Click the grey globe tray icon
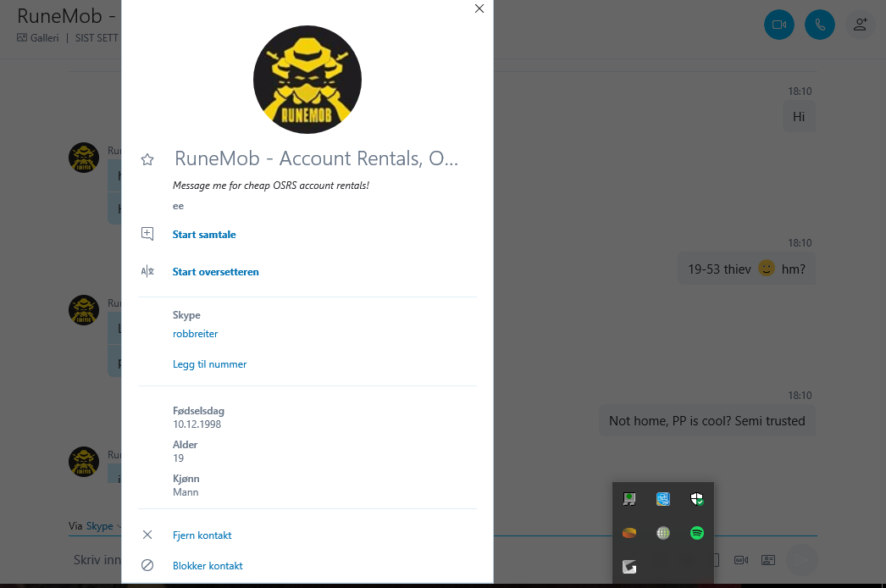Viewport: 886px width, 588px height. [662, 533]
